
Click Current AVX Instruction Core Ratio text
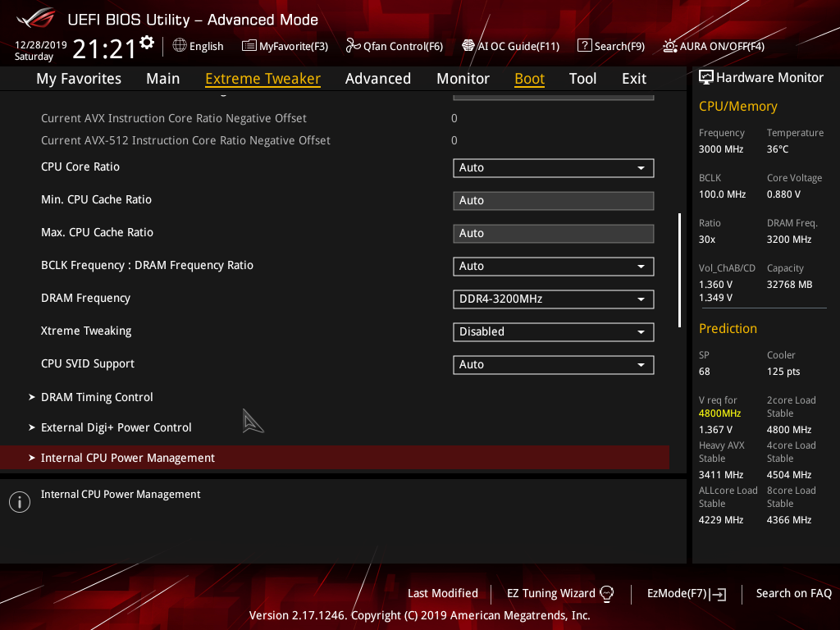174,118
